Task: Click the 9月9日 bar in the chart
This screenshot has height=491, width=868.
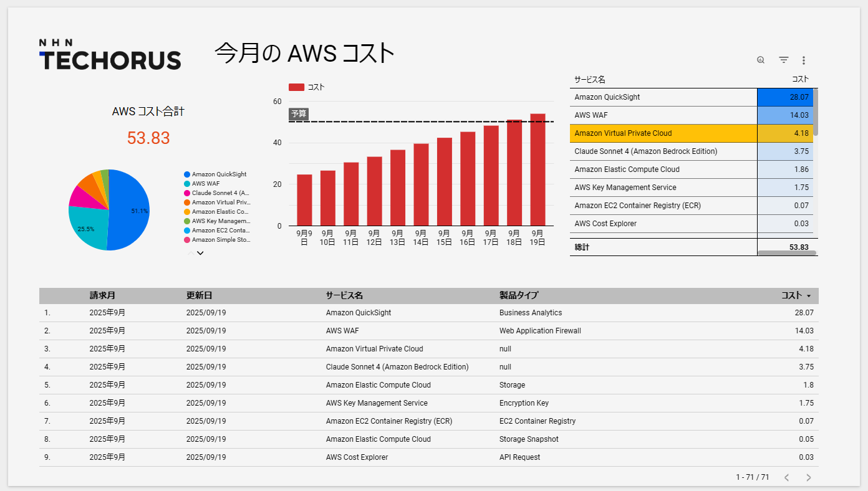Action: tap(304, 200)
